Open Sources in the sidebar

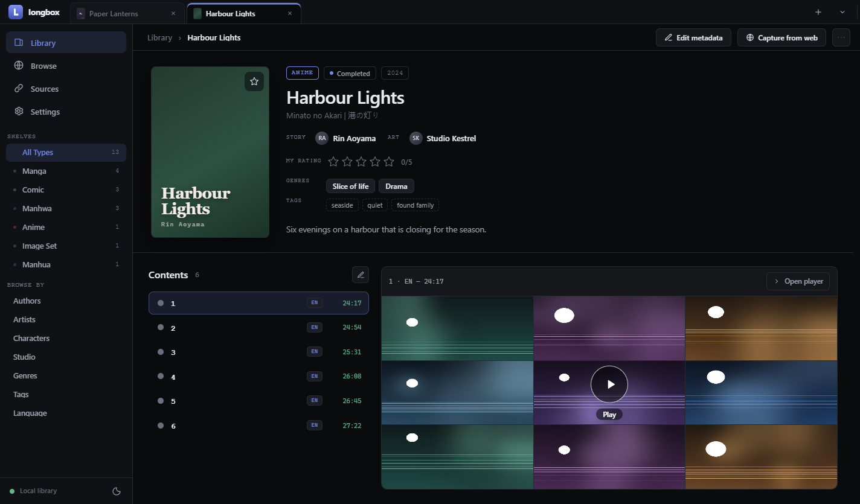click(x=66, y=89)
